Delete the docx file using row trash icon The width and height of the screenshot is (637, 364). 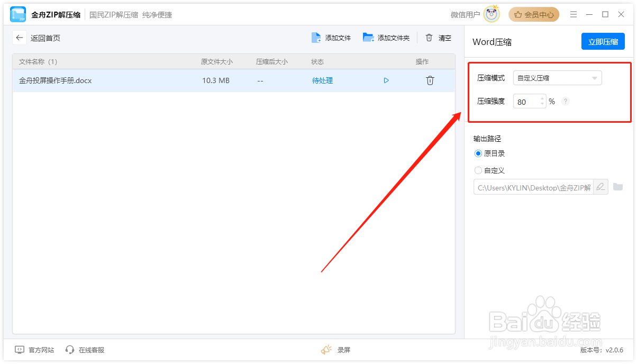(x=430, y=80)
